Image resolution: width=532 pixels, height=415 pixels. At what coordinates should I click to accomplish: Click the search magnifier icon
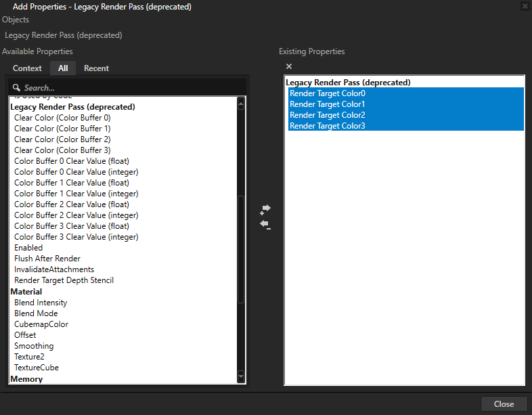click(x=17, y=88)
